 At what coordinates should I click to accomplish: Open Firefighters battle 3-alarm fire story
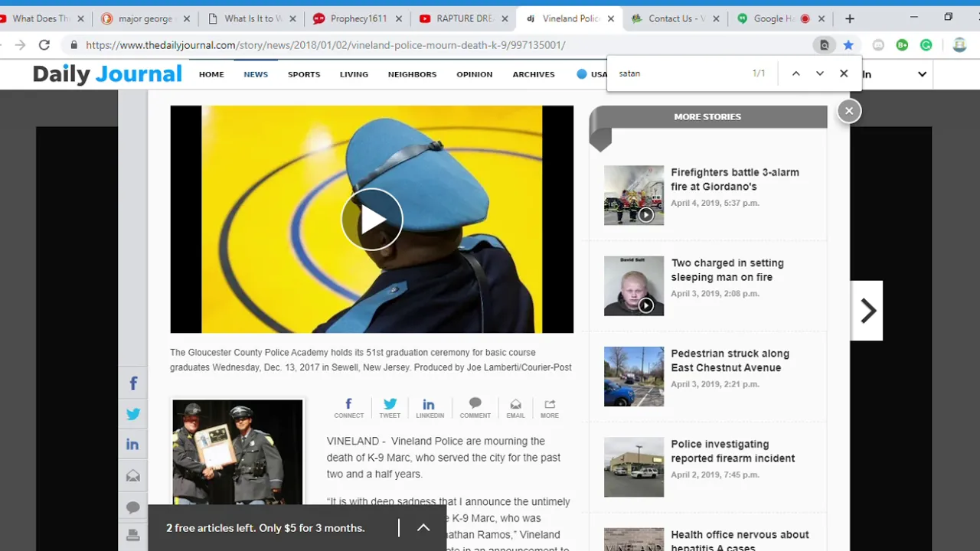click(x=735, y=179)
